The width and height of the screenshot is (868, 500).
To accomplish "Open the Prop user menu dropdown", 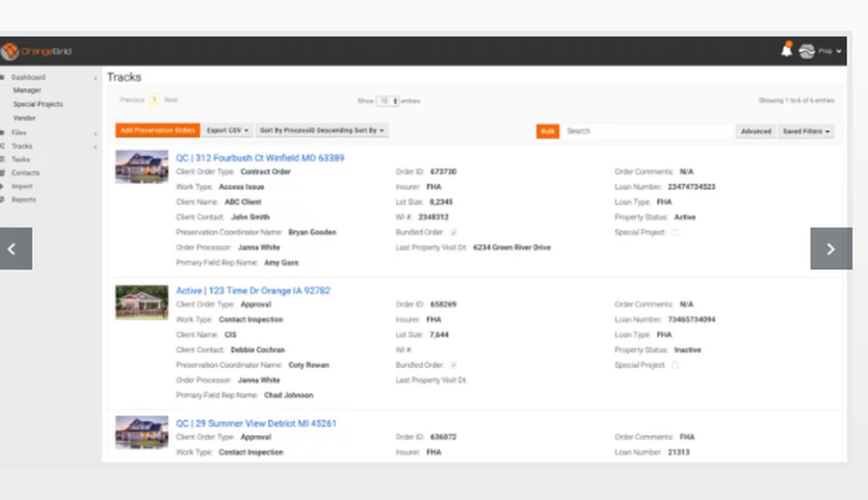I will 830,51.
